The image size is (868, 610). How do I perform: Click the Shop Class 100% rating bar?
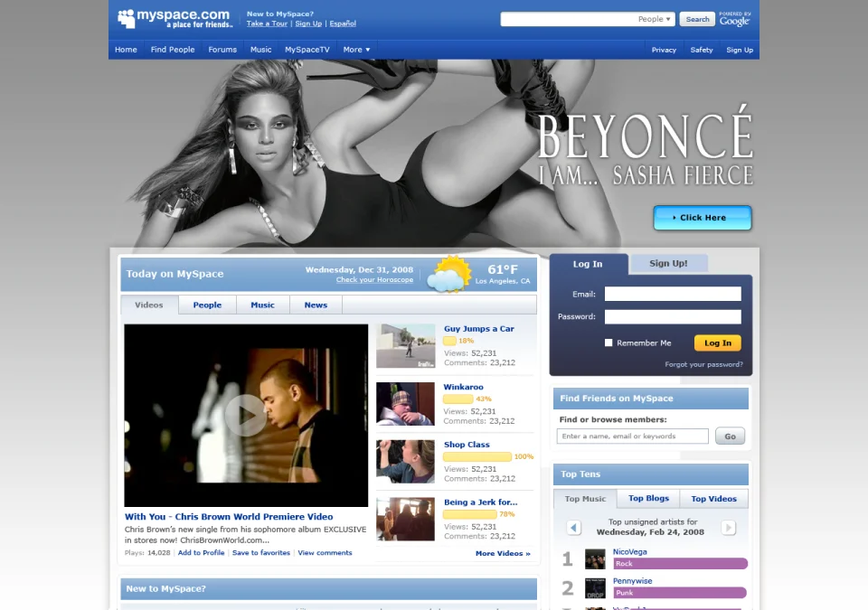(477, 456)
